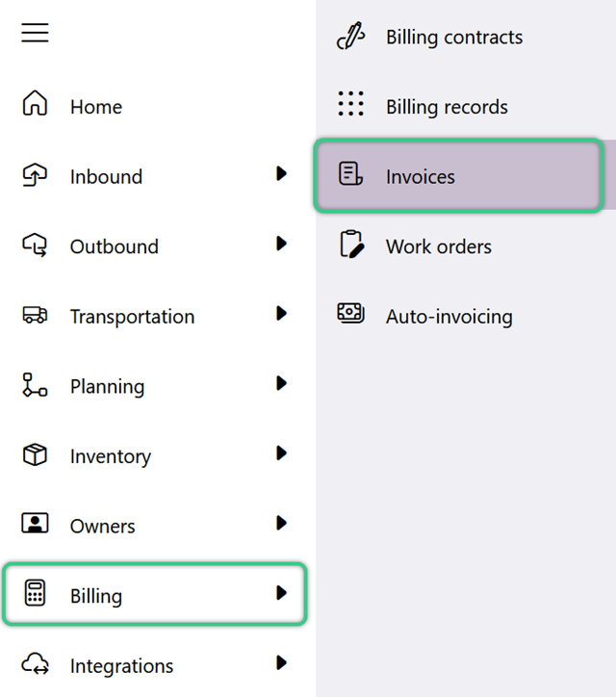The image size is (616, 697).
Task: Expand the Outbound submenu arrow
Action: pyautogui.click(x=281, y=244)
